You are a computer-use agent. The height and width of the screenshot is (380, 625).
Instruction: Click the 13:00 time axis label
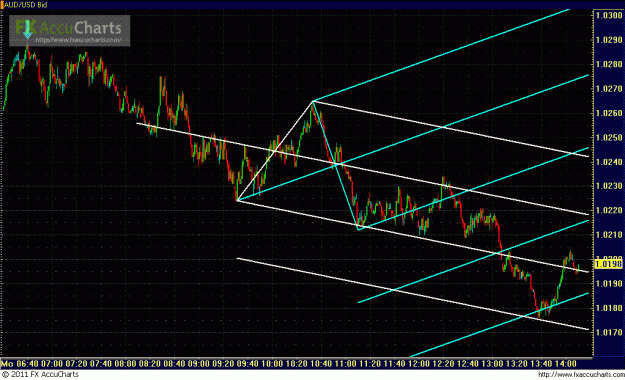491,364
